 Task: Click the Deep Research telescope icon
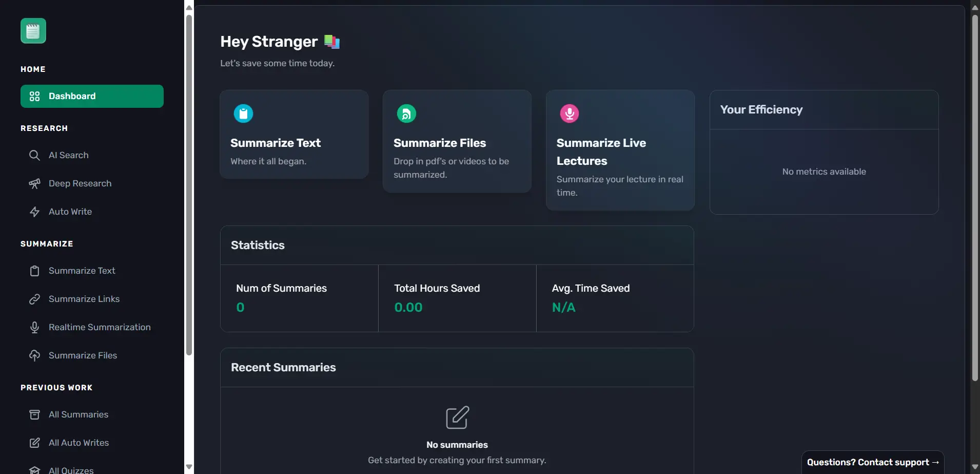coord(34,183)
